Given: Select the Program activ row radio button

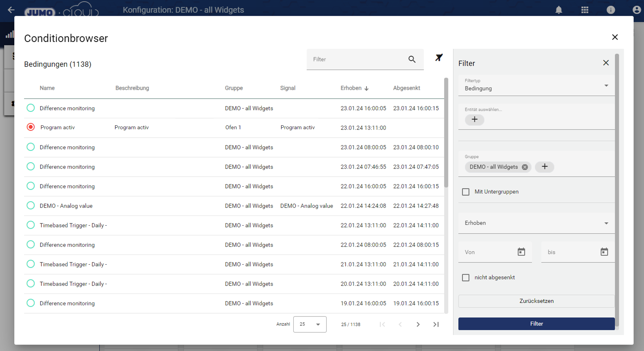Looking at the screenshot, I should point(31,127).
